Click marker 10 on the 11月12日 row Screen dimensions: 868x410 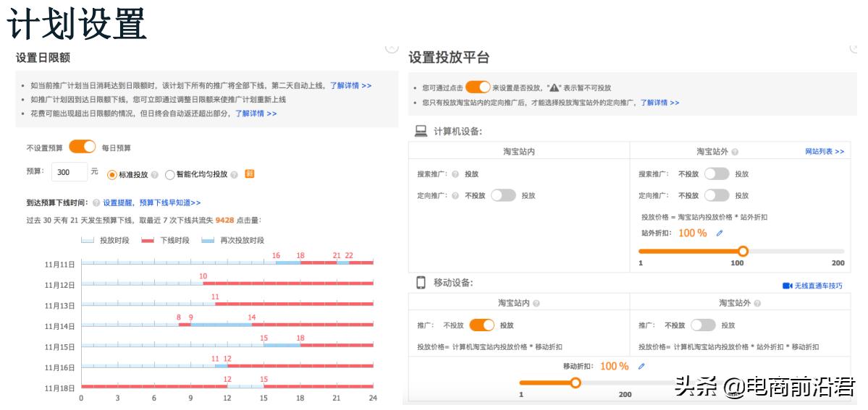pyautogui.click(x=203, y=276)
